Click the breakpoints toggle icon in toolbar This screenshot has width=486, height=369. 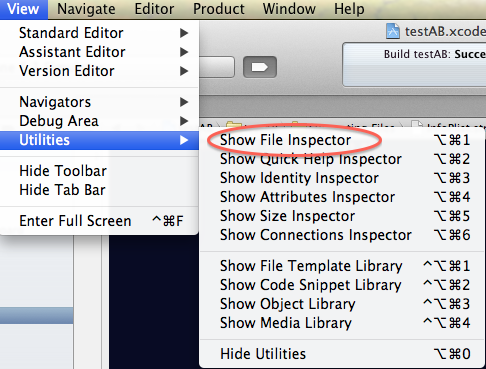click(260, 67)
